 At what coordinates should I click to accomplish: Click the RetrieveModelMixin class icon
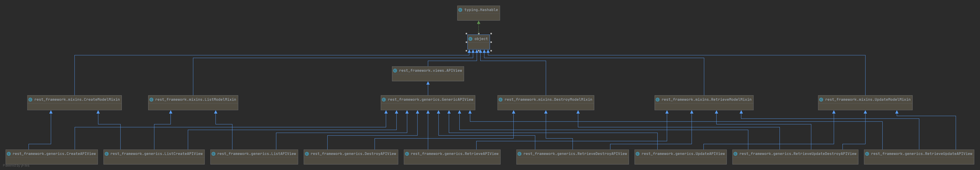[658, 100]
